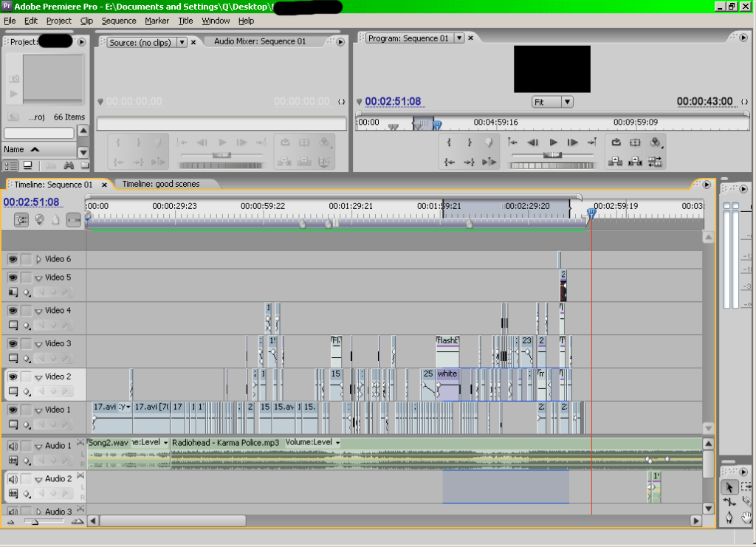Image resolution: width=756 pixels, height=547 pixels.
Task: Close the Timeline: Sequence 01 tab
Action: tap(104, 185)
